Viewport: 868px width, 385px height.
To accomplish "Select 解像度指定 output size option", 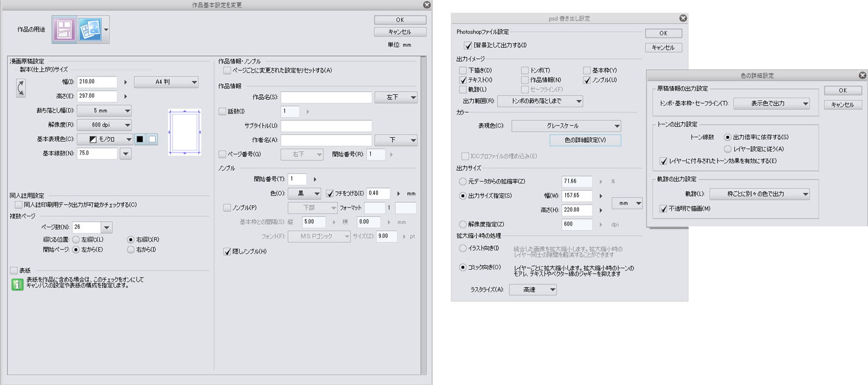I will pyautogui.click(x=462, y=224).
